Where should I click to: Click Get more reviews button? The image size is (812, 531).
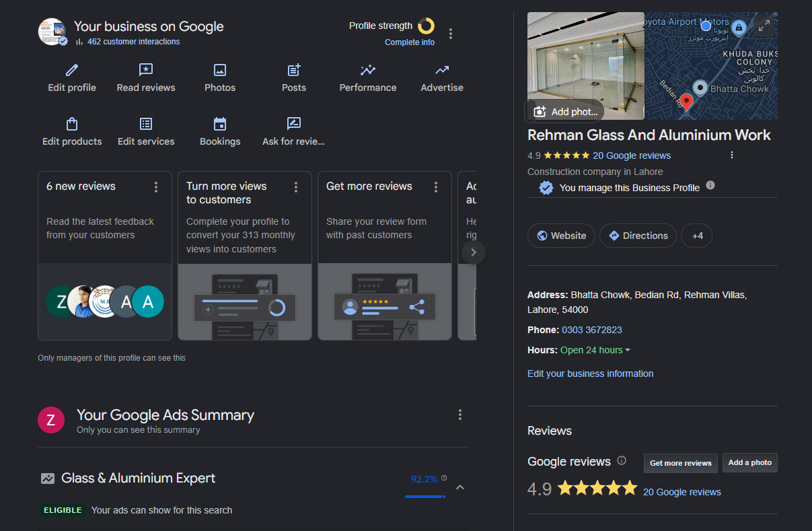(x=681, y=463)
